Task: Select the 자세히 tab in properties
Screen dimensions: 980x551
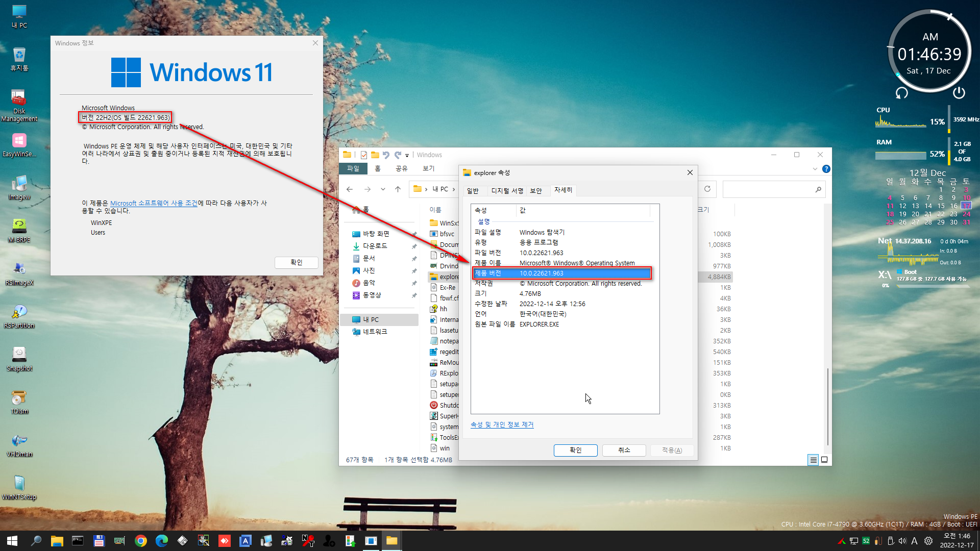Action: [x=563, y=190]
